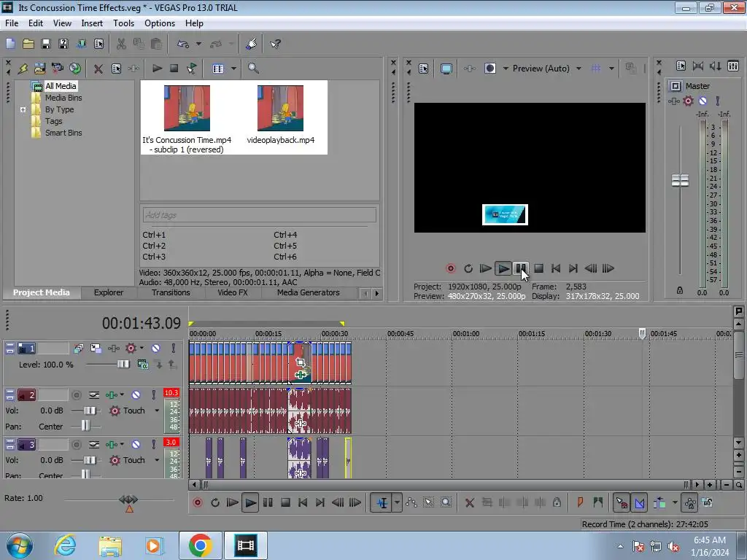
Task: Cut the selection with the scissors icon
Action: [x=121, y=44]
